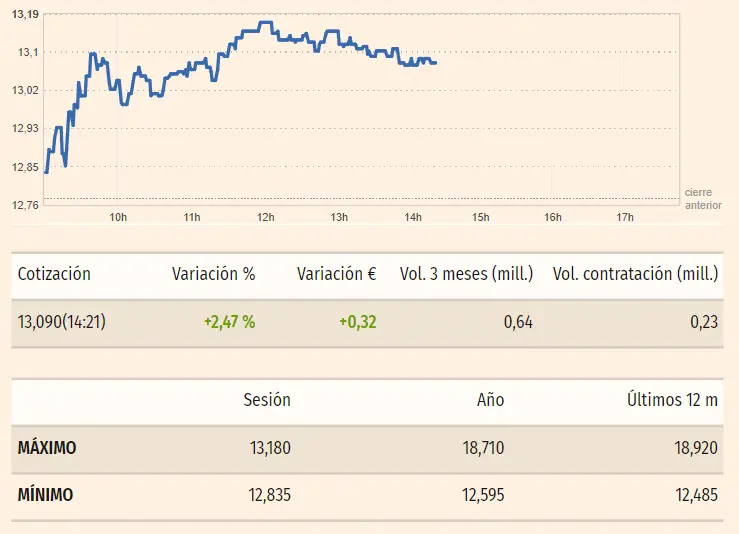Image resolution: width=739 pixels, height=534 pixels.
Task: Click the +0,32 euro variation value
Action: pyautogui.click(x=357, y=322)
